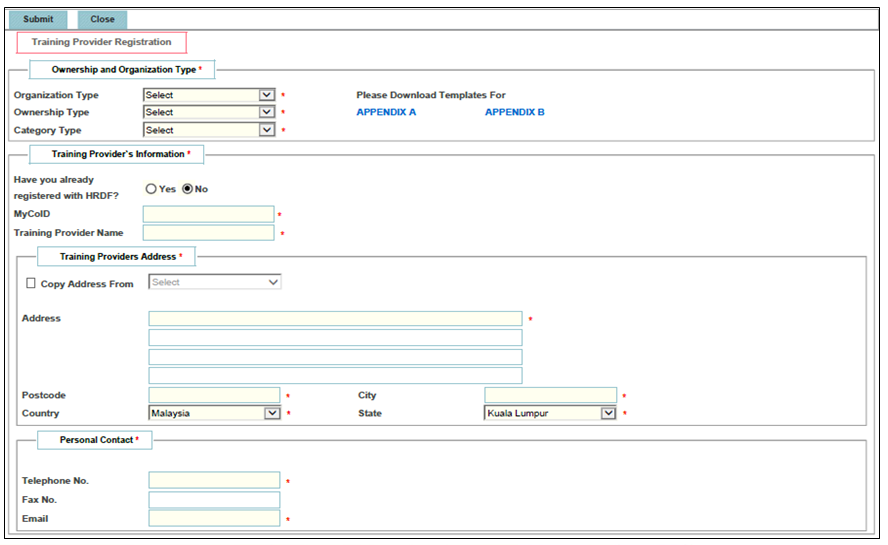
Task: Expand the Ownership Type dropdown
Action: coord(209,112)
